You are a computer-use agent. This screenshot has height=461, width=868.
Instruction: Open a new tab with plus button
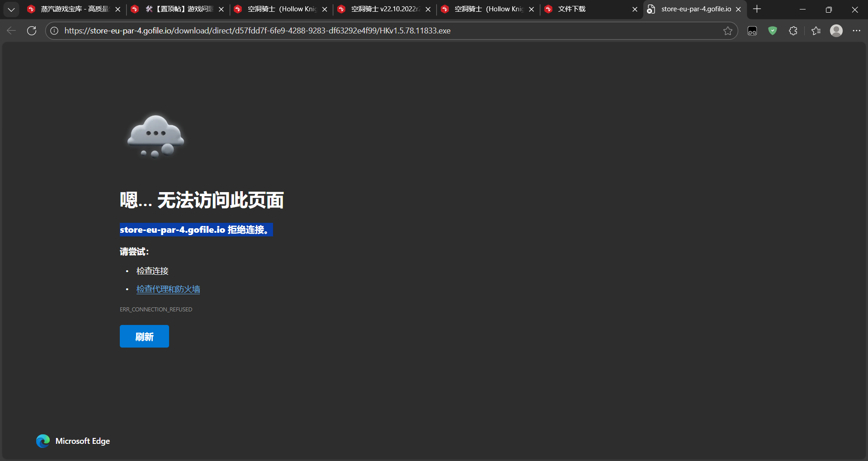pos(757,9)
